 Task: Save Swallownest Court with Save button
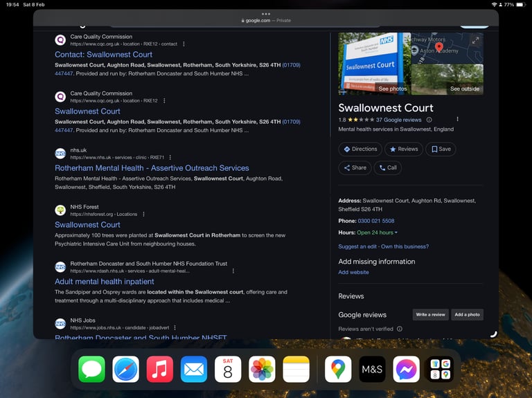tap(441, 150)
